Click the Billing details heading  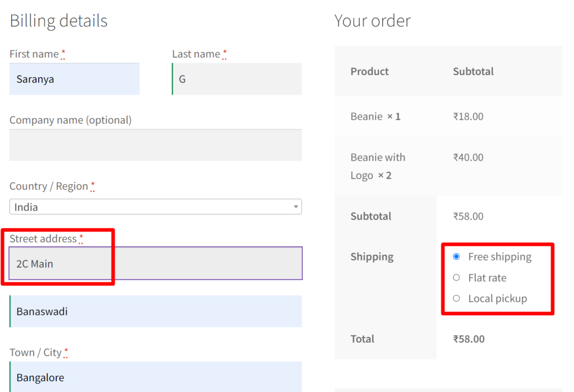point(58,21)
